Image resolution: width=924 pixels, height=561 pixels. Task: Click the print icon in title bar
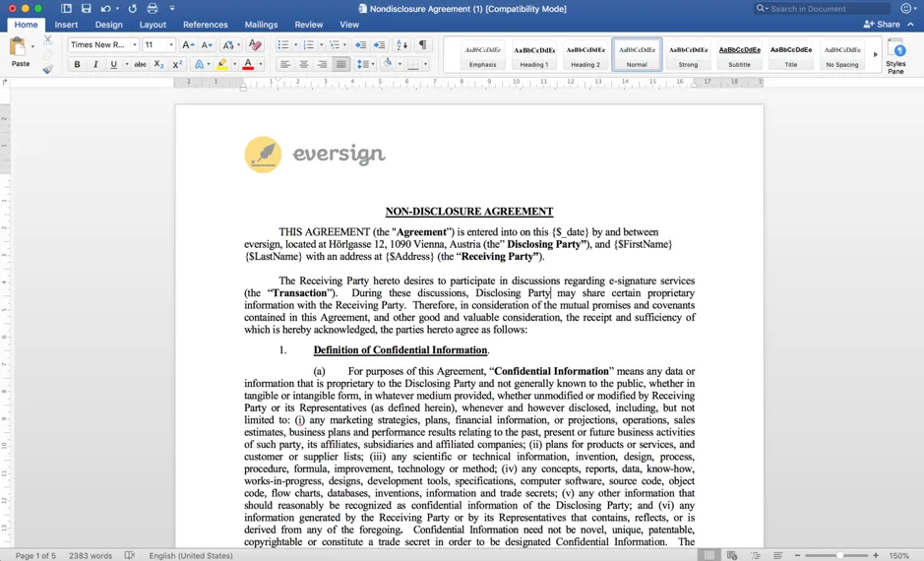[x=153, y=8]
